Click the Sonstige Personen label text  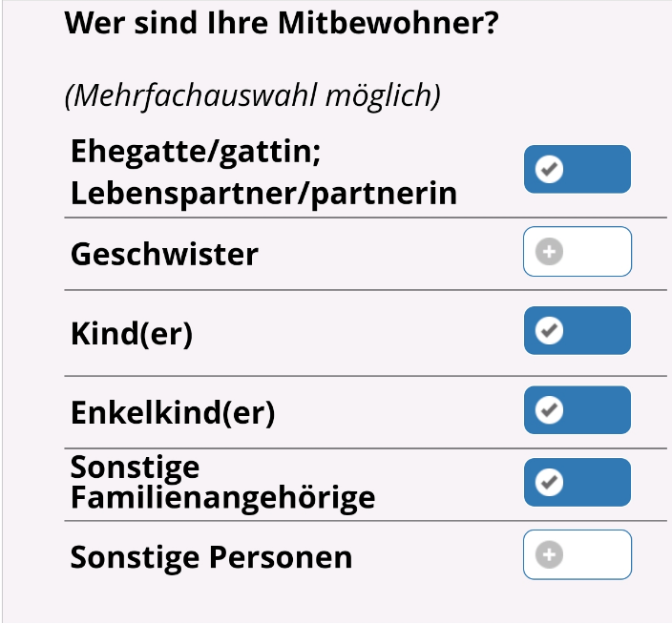pyautogui.click(x=211, y=556)
